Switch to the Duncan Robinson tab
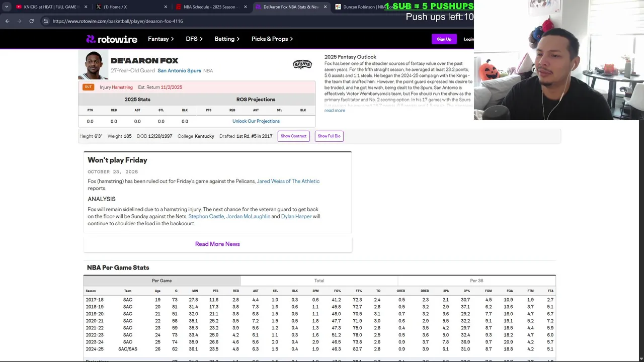644x362 pixels. click(x=367, y=7)
